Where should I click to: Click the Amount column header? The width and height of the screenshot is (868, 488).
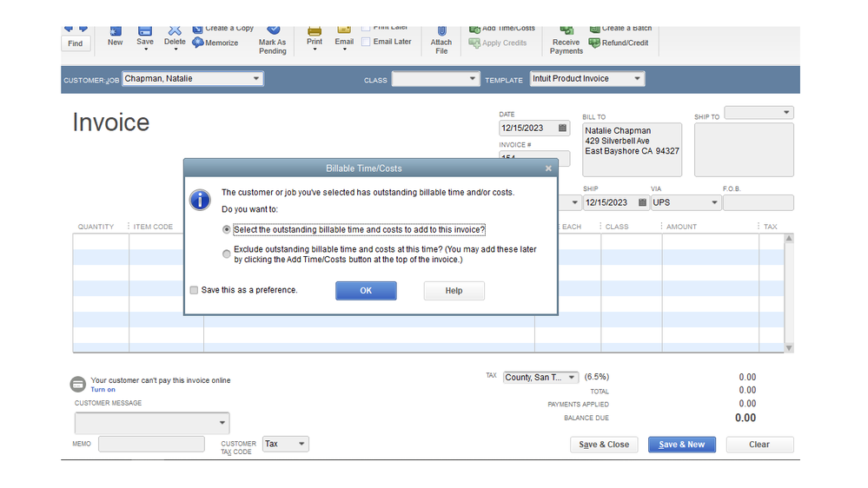pyautogui.click(x=681, y=227)
